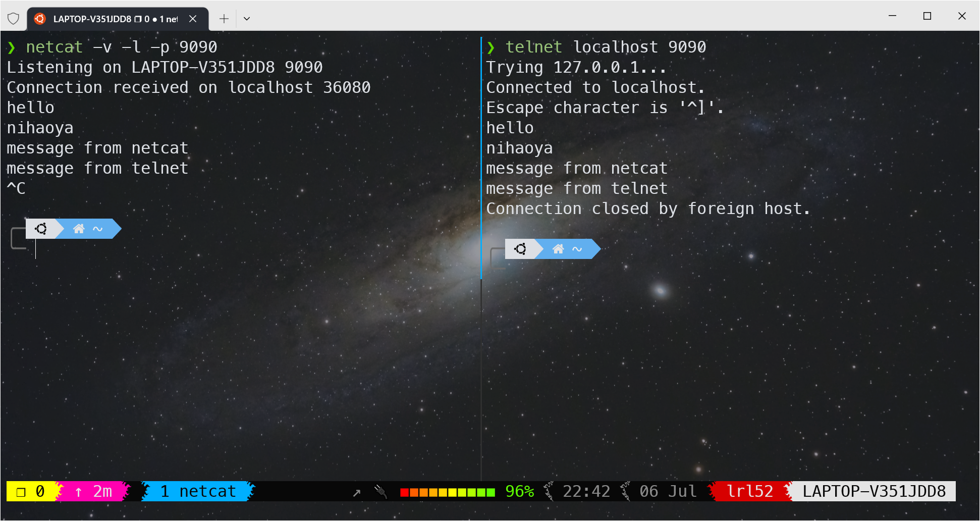Click the session window icon in yellow segment

click(21, 492)
